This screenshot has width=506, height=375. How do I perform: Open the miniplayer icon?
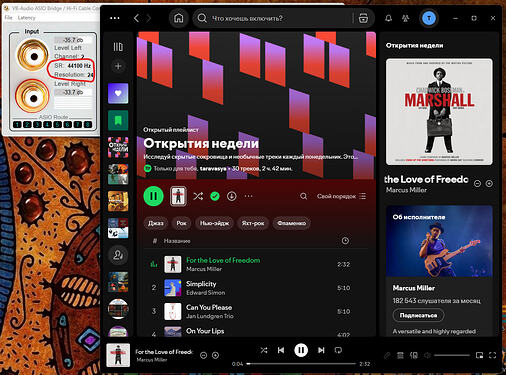[479, 355]
